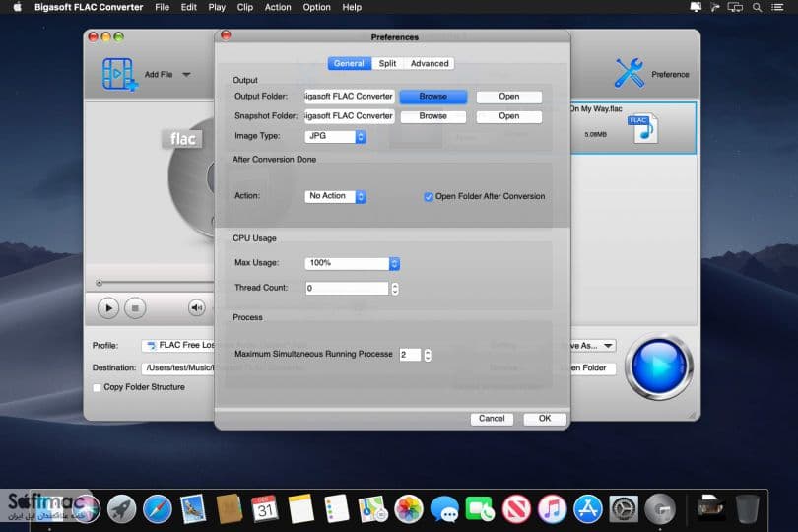Open Calendar in the Dock
Viewport: 798px width, 532px height.
click(265, 508)
